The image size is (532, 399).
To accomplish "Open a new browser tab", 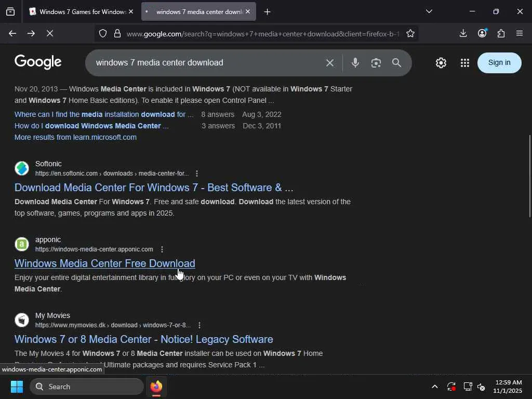I will coord(268,12).
